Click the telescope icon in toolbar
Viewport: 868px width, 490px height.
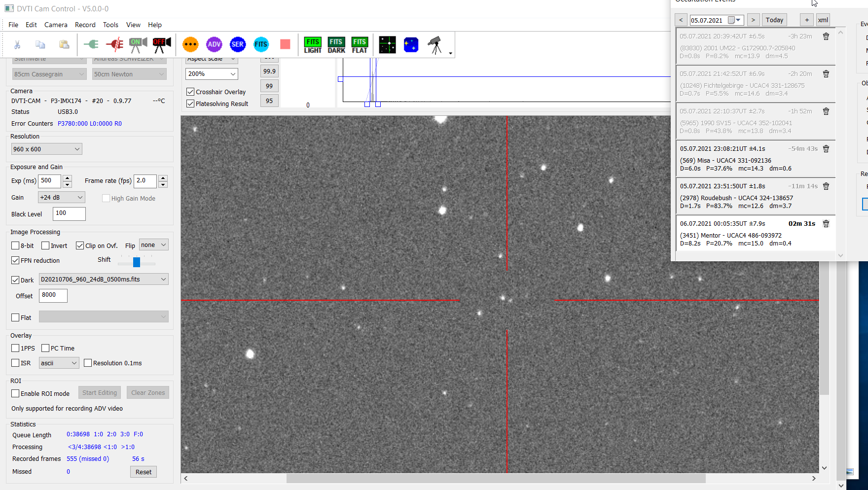pyautogui.click(x=434, y=45)
